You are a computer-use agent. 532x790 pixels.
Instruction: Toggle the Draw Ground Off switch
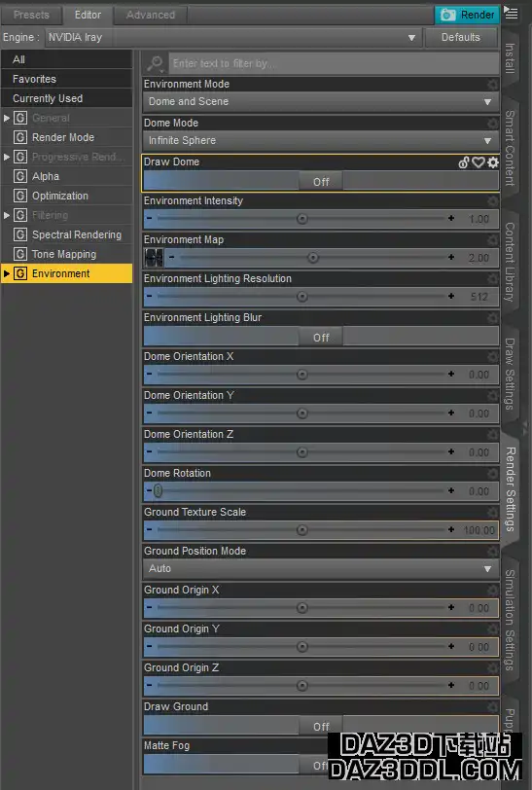[321, 726]
